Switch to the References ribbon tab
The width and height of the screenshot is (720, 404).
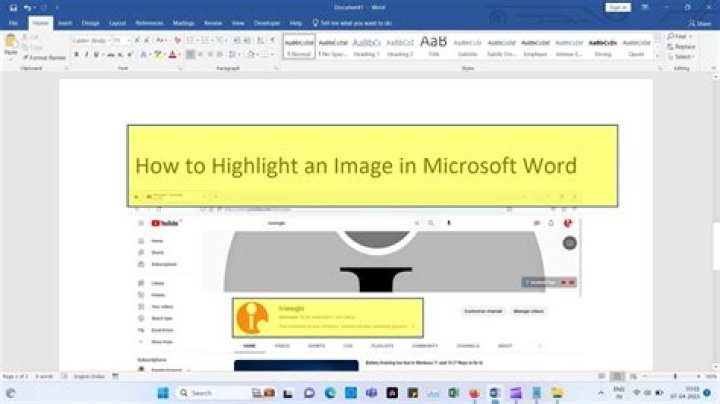point(149,23)
